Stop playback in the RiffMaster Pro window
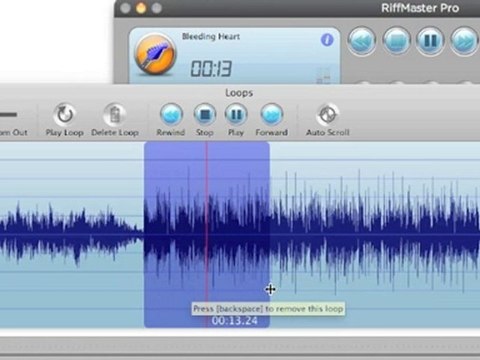 tap(396, 41)
